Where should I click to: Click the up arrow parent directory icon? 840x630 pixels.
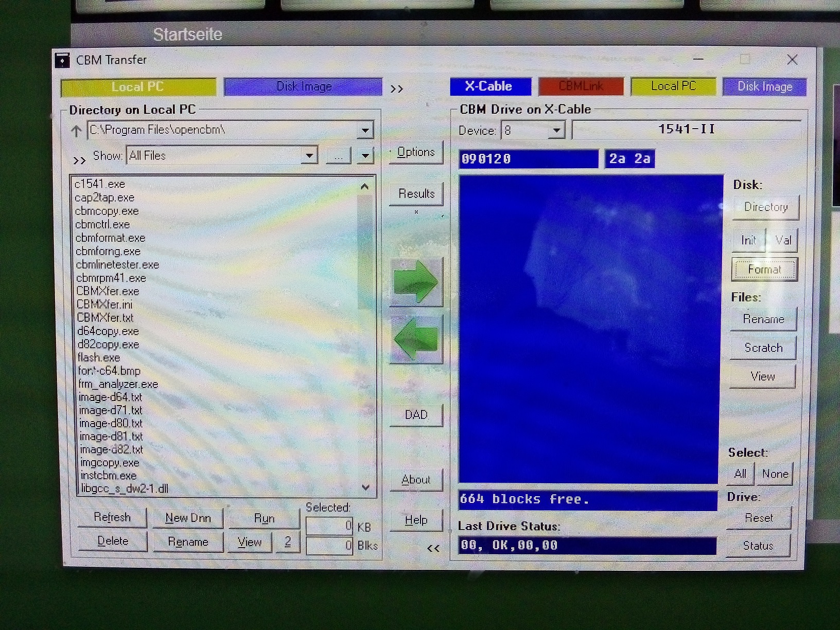[x=76, y=131]
